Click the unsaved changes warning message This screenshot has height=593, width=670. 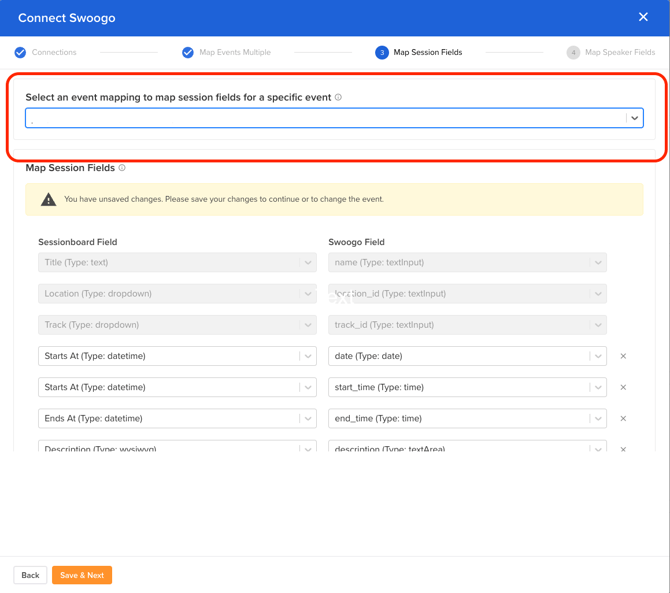click(224, 199)
